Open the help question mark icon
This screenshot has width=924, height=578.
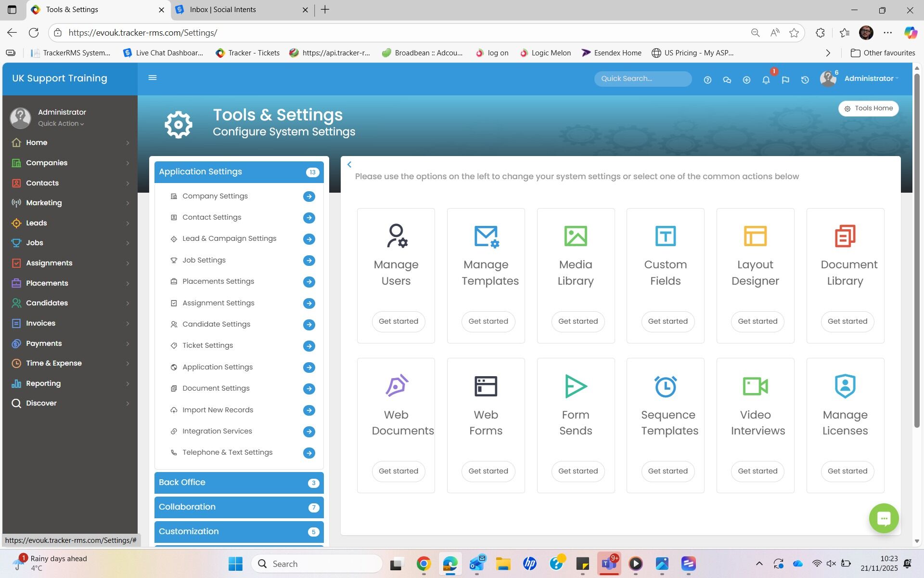[707, 80]
